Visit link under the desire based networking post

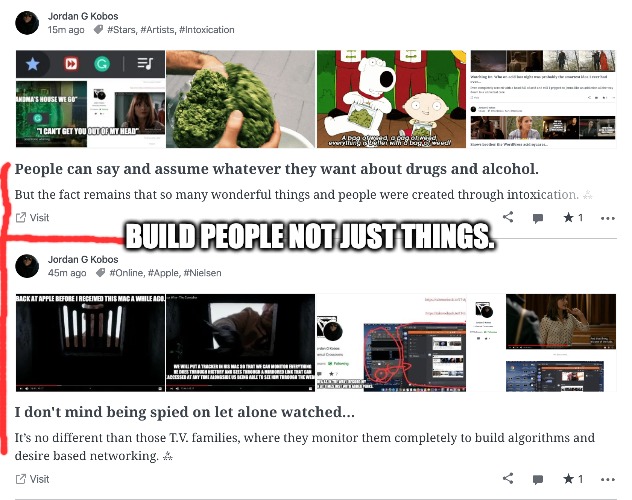pos(32,479)
